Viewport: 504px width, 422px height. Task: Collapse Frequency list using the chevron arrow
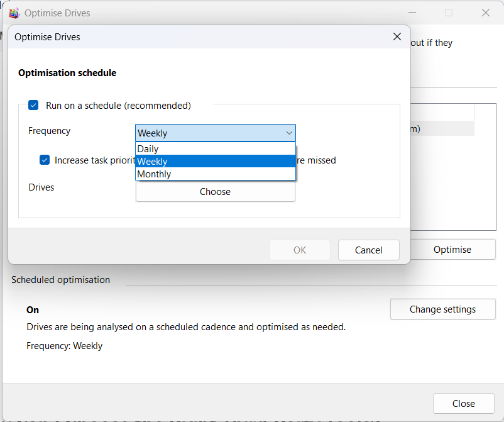tap(289, 133)
